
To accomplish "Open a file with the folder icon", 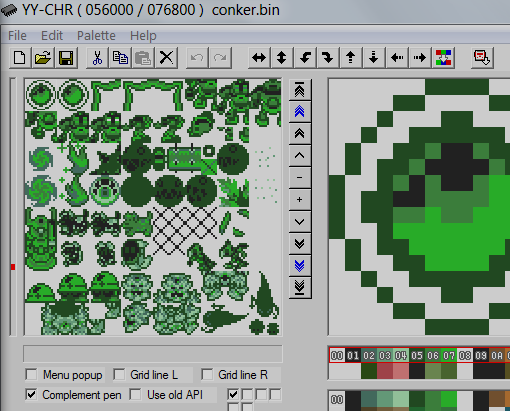I will click(x=43, y=58).
